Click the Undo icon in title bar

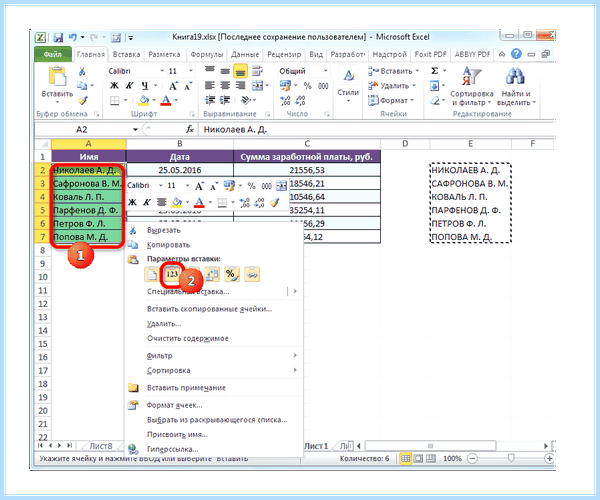pos(72,37)
